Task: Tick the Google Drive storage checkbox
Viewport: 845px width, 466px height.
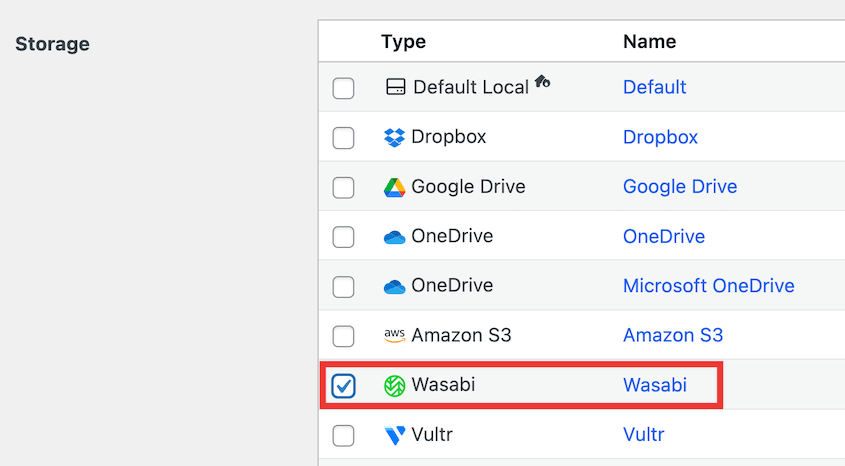Action: point(343,187)
